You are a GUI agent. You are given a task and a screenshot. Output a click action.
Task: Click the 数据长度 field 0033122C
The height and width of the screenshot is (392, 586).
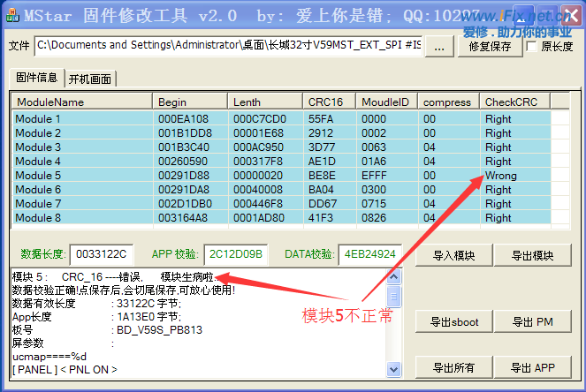pyautogui.click(x=102, y=254)
